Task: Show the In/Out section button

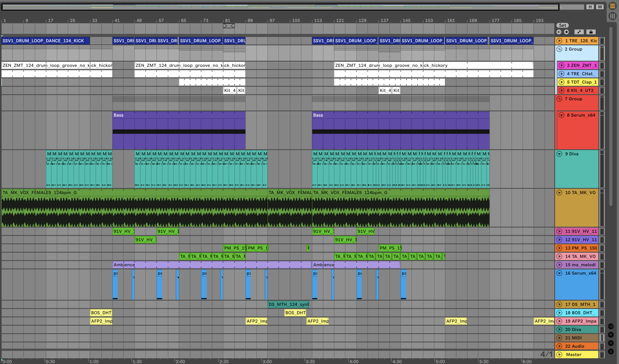Action: pos(611,326)
